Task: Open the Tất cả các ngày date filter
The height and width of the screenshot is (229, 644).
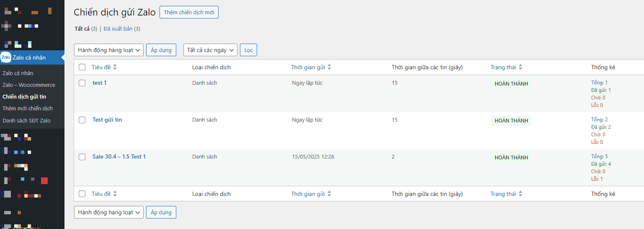Action: 210,50
